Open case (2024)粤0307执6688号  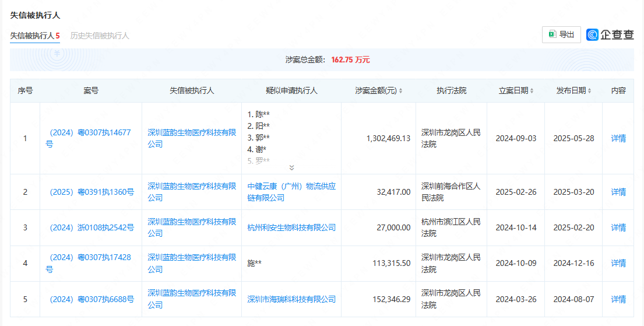click(x=90, y=299)
